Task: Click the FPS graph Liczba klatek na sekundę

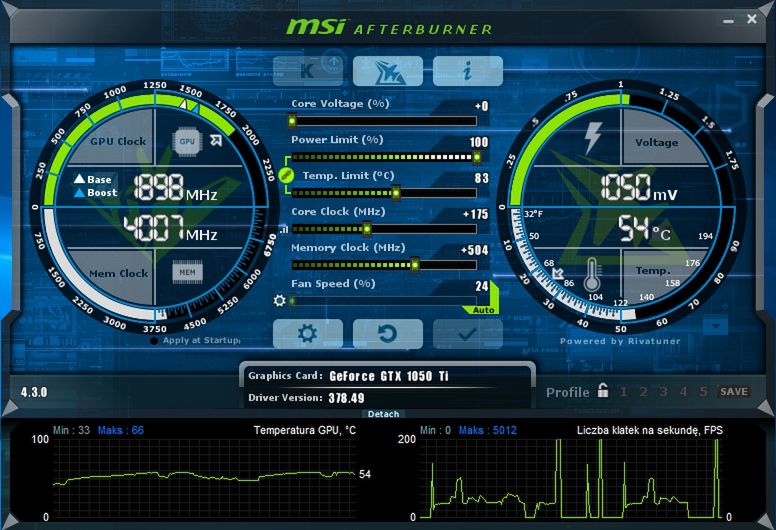Action: tap(571, 478)
